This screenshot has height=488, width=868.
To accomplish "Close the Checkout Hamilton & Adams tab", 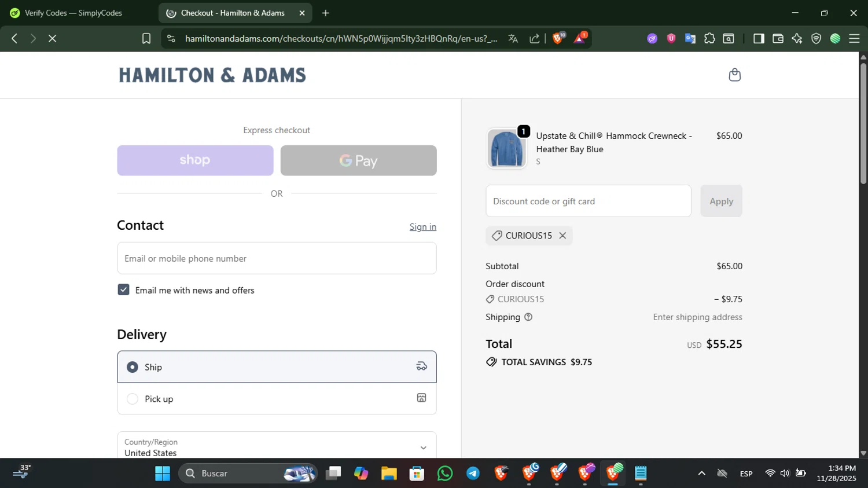I will coord(301,13).
